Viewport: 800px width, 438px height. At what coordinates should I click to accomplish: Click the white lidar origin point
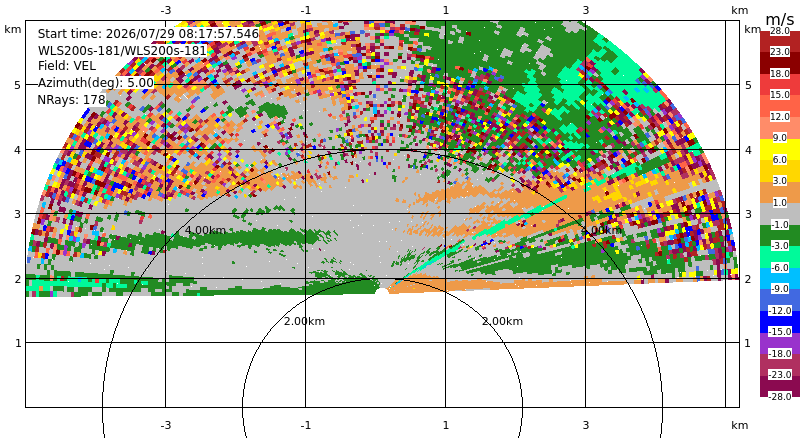(382, 291)
